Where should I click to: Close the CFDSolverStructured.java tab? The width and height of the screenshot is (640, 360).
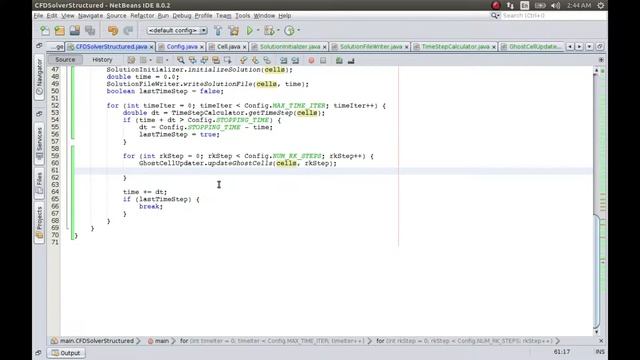pos(151,47)
